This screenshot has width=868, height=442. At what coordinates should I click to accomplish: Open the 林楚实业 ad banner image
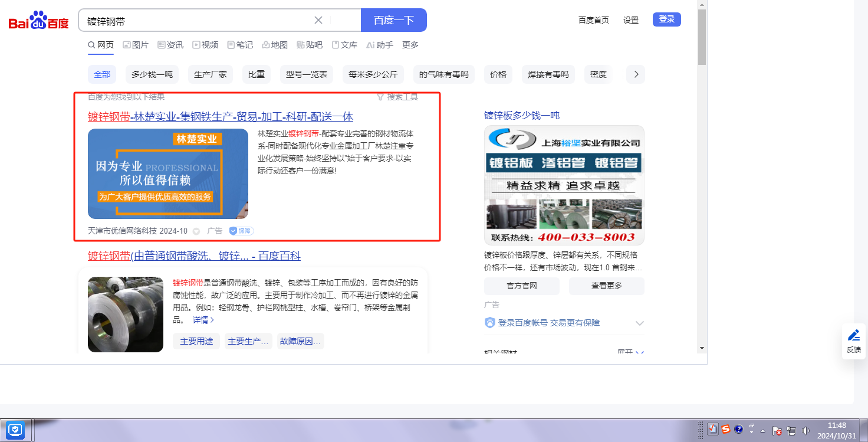coord(168,173)
